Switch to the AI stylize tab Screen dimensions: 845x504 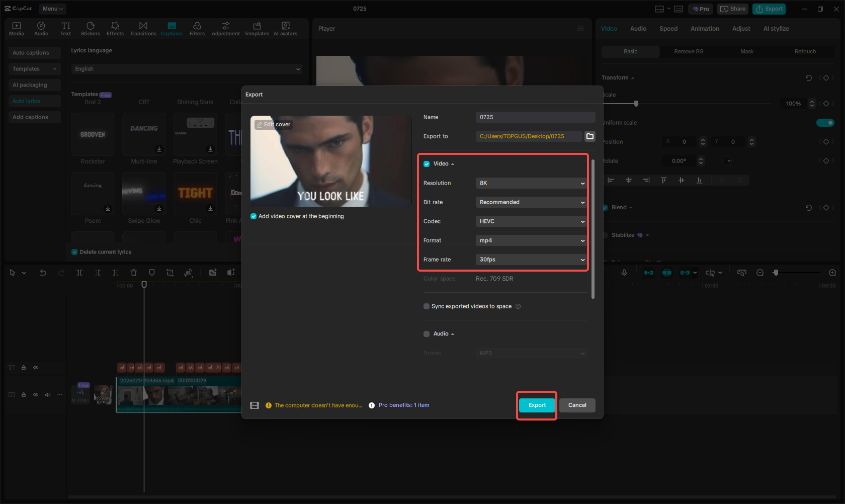[x=776, y=29]
